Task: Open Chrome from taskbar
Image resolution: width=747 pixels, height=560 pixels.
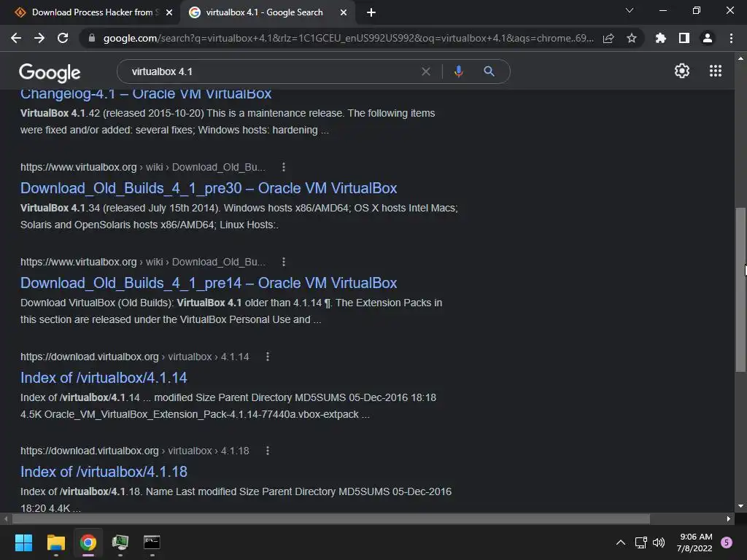Action: (x=88, y=542)
